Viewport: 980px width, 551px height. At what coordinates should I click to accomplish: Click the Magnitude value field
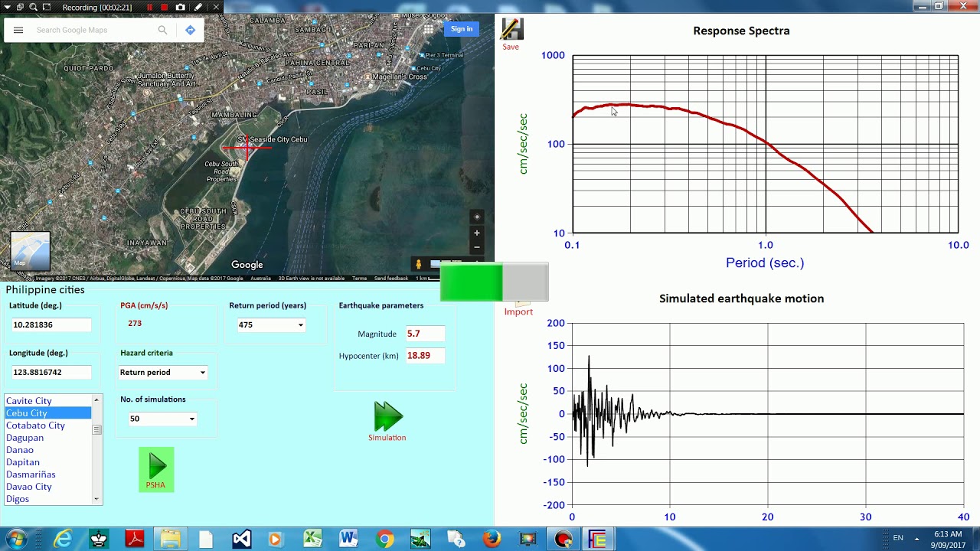tap(425, 334)
